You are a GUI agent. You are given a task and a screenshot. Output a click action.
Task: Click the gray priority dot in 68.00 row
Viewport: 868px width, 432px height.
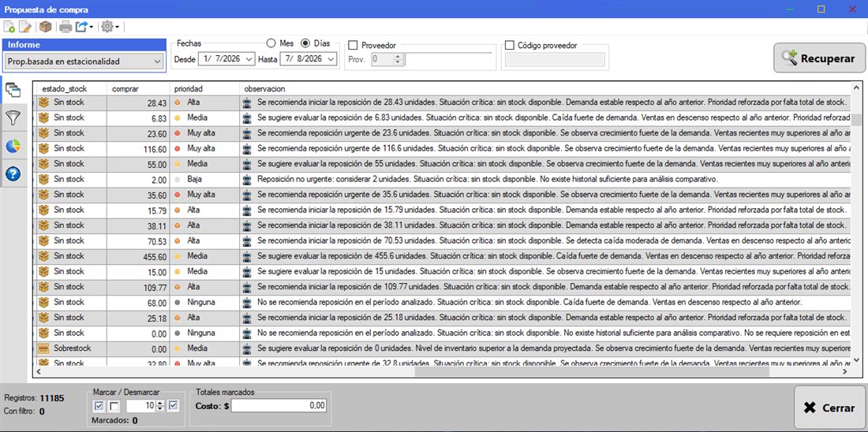pos(177,303)
